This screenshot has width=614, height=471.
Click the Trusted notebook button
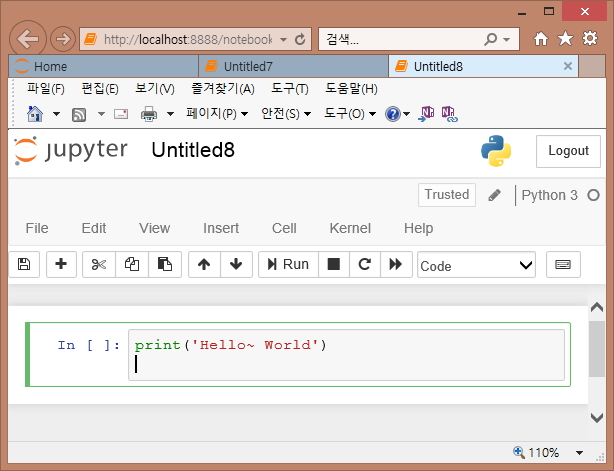click(x=447, y=195)
